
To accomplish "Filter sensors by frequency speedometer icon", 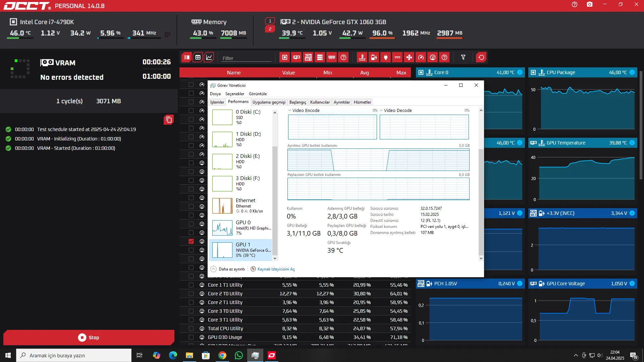I will click(x=421, y=57).
